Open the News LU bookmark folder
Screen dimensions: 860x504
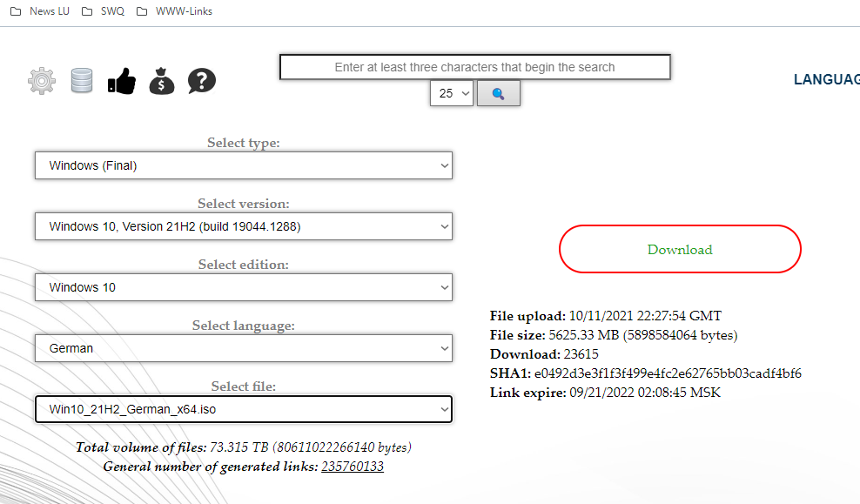pos(40,11)
